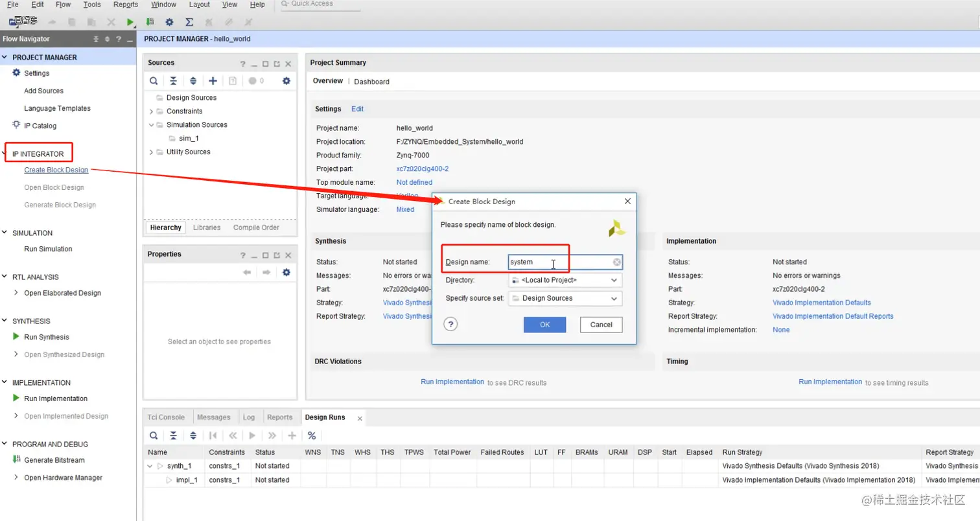The image size is (980, 521).
Task: Collapse the PROJECT MANAGER section
Action: pos(5,57)
